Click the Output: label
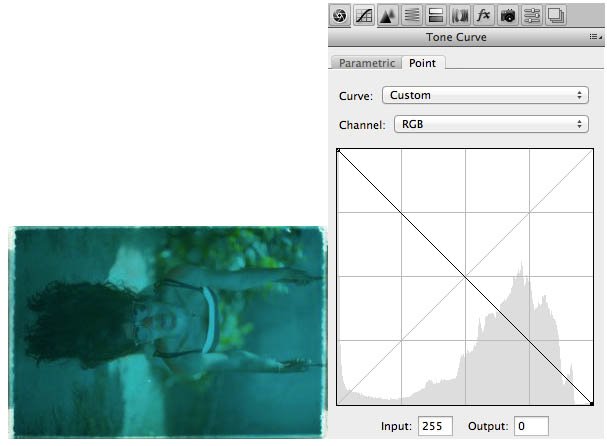 (488, 426)
